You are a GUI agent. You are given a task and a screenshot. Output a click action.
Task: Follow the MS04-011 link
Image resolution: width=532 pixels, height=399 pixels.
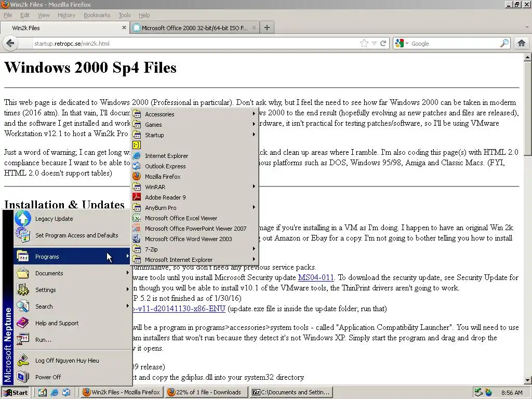[316, 277]
